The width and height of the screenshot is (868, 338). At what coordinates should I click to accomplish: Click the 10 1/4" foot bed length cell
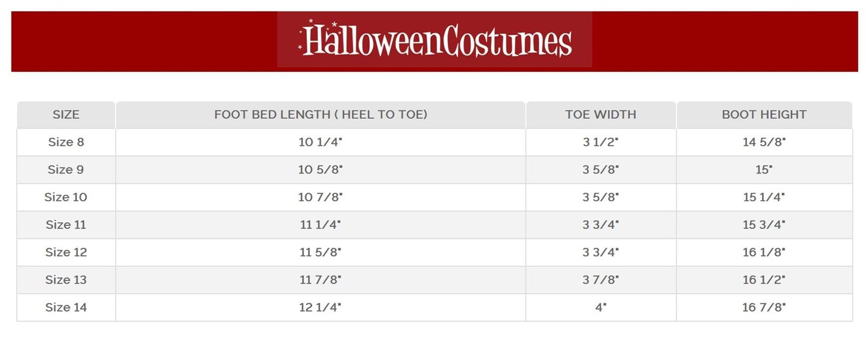click(321, 142)
